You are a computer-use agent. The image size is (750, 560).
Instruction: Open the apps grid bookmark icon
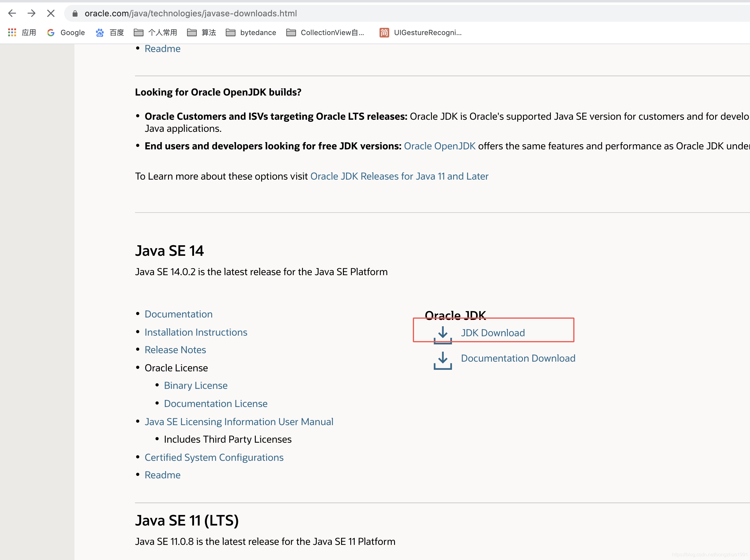[12, 33]
